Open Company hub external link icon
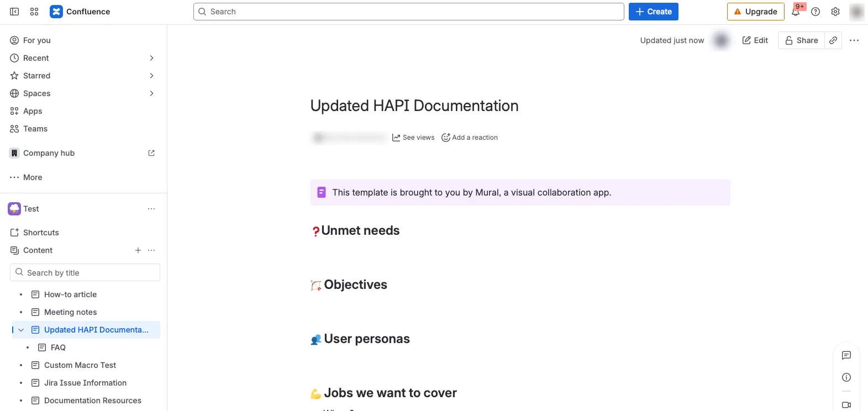Image resolution: width=868 pixels, height=411 pixels. coord(151,153)
